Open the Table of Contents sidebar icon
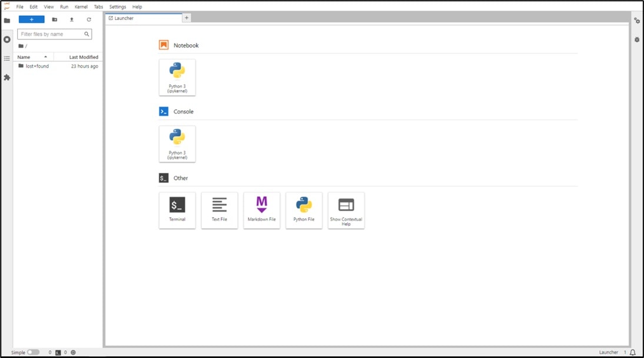This screenshot has height=358, width=644. [x=7, y=58]
